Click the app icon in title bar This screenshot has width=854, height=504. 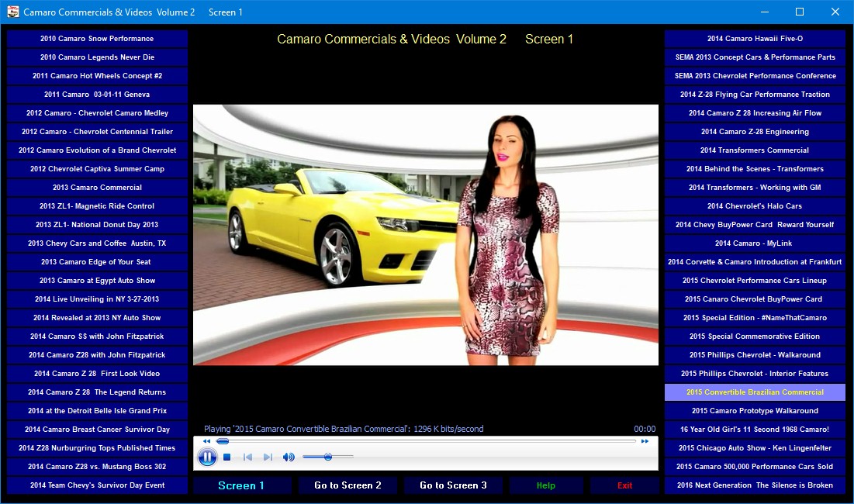coord(12,12)
